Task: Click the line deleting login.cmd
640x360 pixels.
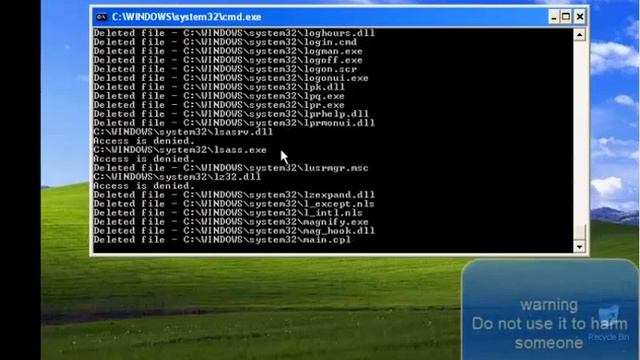Action: [225, 42]
